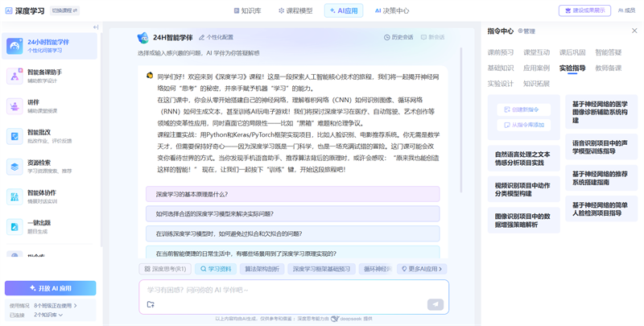Click the 创建新指令 button
Screen dimensions: 644x326
point(522,109)
